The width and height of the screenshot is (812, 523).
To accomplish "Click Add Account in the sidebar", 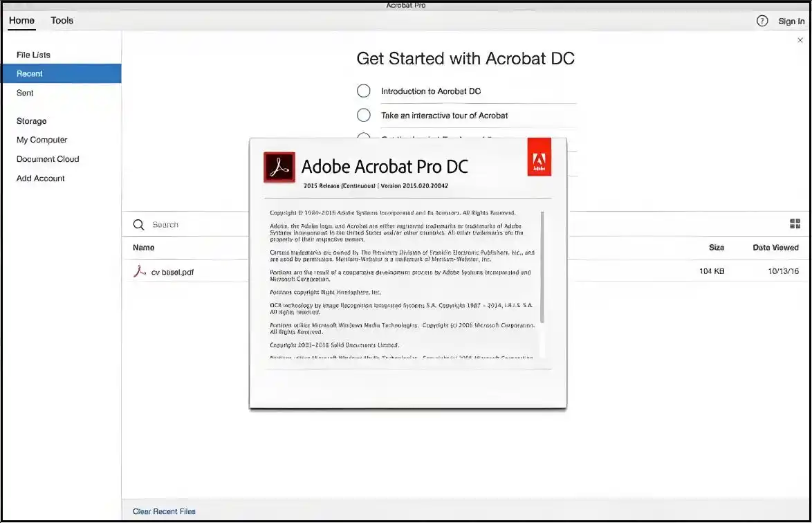I will [40, 178].
